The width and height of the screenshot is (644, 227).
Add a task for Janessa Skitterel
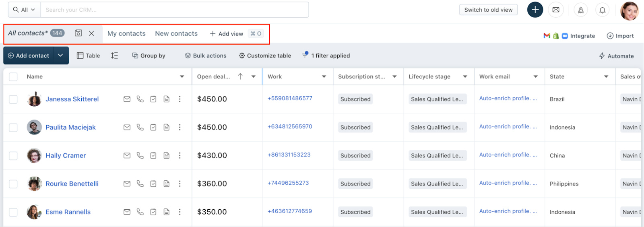click(153, 99)
